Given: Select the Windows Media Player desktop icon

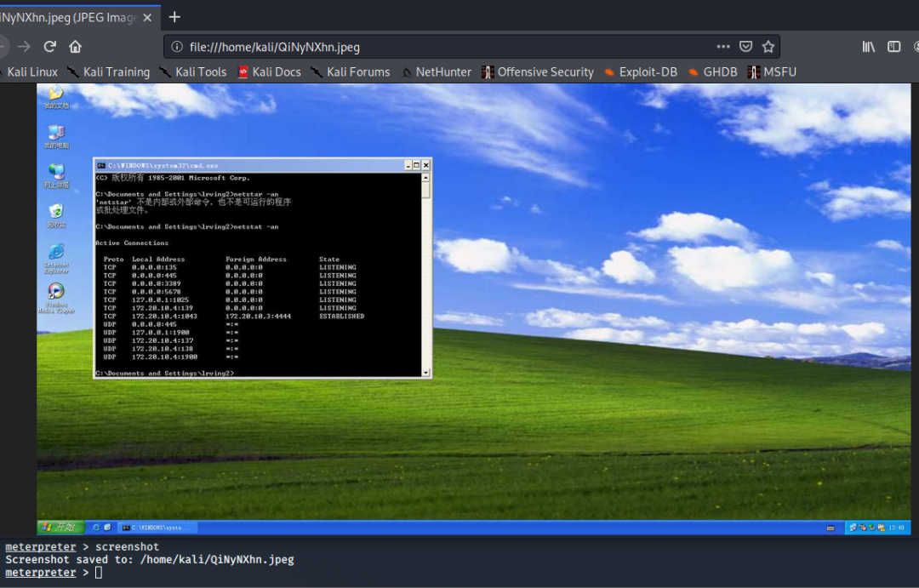Looking at the screenshot, I should [x=56, y=299].
